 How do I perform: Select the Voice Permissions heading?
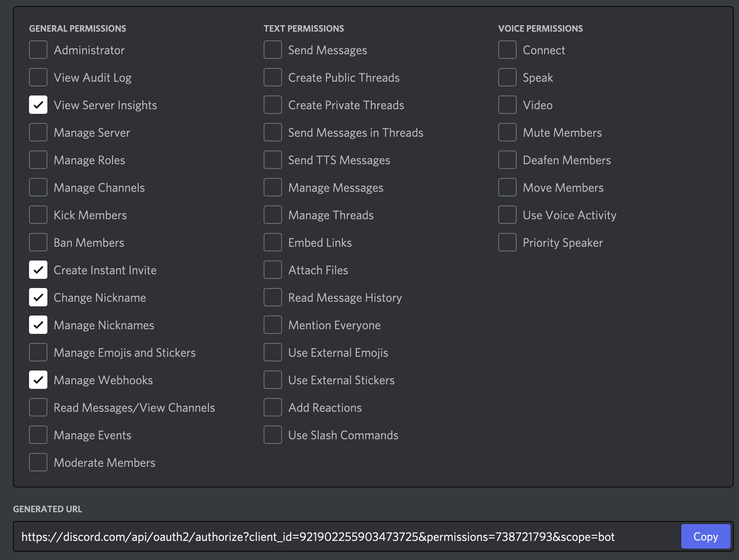[x=540, y=29]
